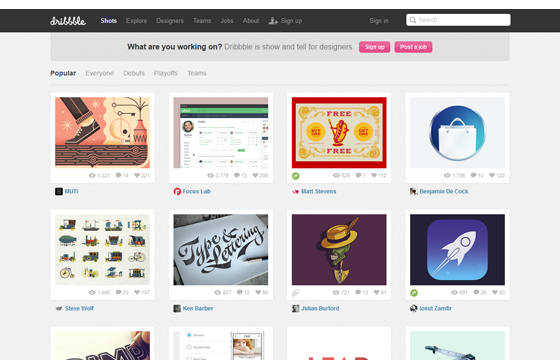Open Focus Lab profile link

pyautogui.click(x=196, y=191)
